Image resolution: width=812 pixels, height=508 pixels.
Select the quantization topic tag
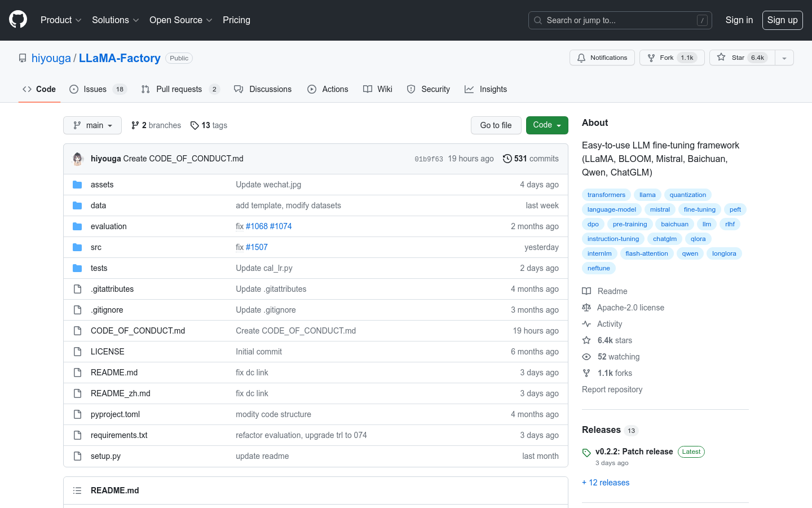click(x=688, y=195)
